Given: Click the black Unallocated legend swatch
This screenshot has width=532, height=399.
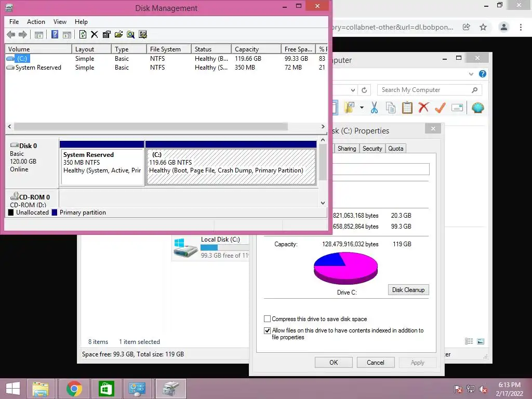Looking at the screenshot, I should click(11, 212).
